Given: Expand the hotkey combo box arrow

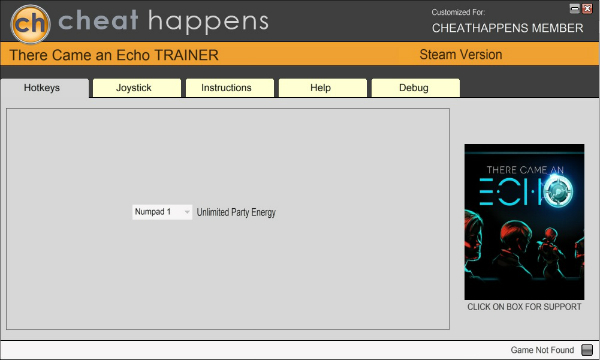Looking at the screenshot, I should 187,212.
